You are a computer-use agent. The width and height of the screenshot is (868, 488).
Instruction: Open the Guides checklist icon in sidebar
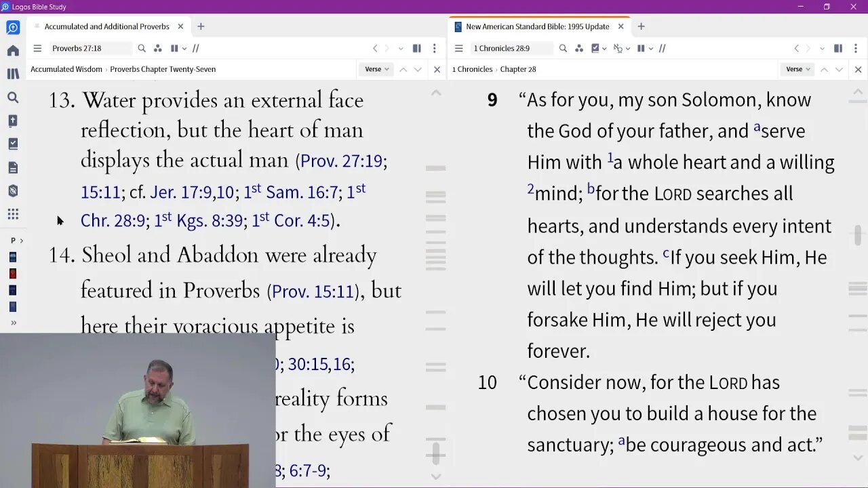(x=13, y=144)
